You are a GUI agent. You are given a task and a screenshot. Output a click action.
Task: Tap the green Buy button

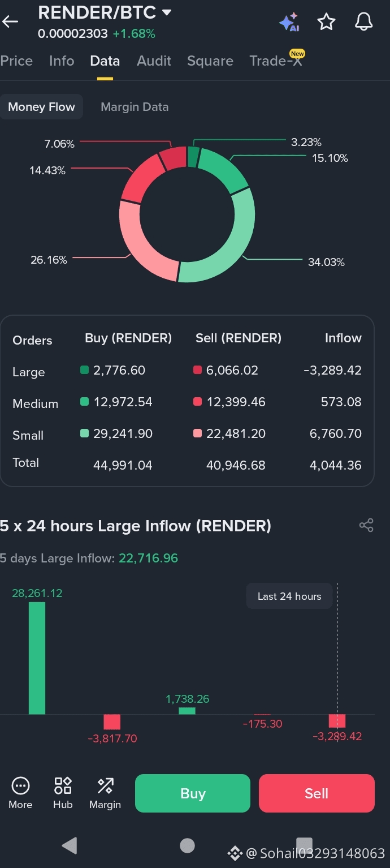[x=193, y=793]
